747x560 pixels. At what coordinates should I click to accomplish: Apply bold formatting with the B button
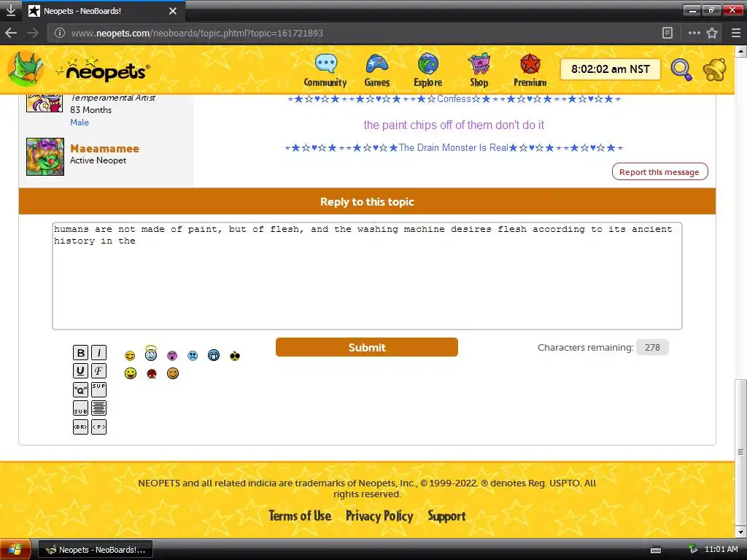[x=80, y=353]
